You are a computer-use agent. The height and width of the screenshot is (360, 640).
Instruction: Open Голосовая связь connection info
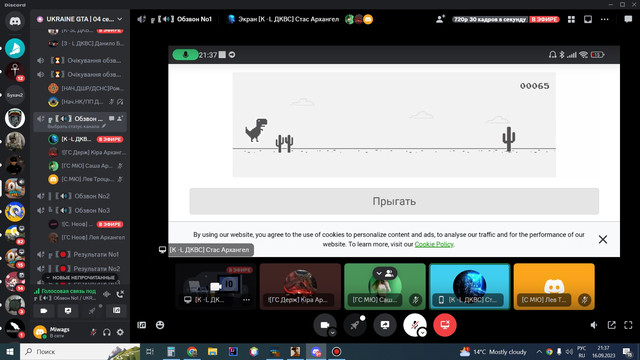click(69, 291)
